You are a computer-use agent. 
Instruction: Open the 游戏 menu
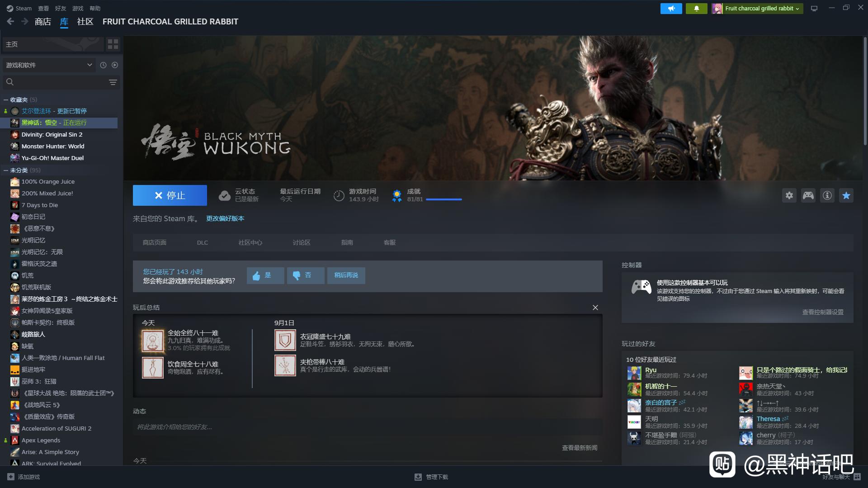[78, 8]
